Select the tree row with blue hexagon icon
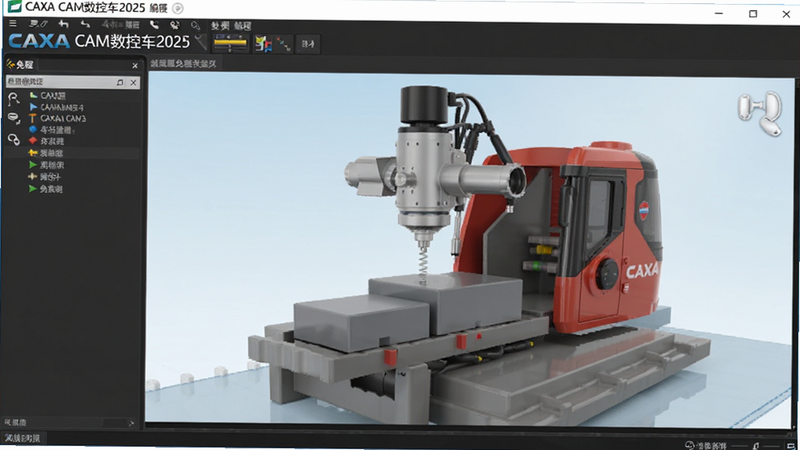The image size is (800, 450). pyautogui.click(x=52, y=130)
